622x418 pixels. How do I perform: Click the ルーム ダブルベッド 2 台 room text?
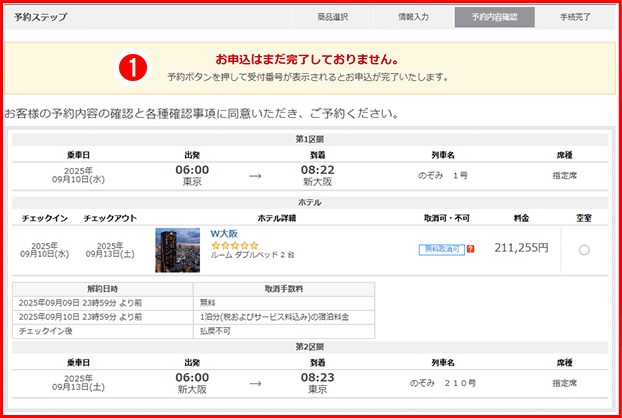pyautogui.click(x=253, y=255)
